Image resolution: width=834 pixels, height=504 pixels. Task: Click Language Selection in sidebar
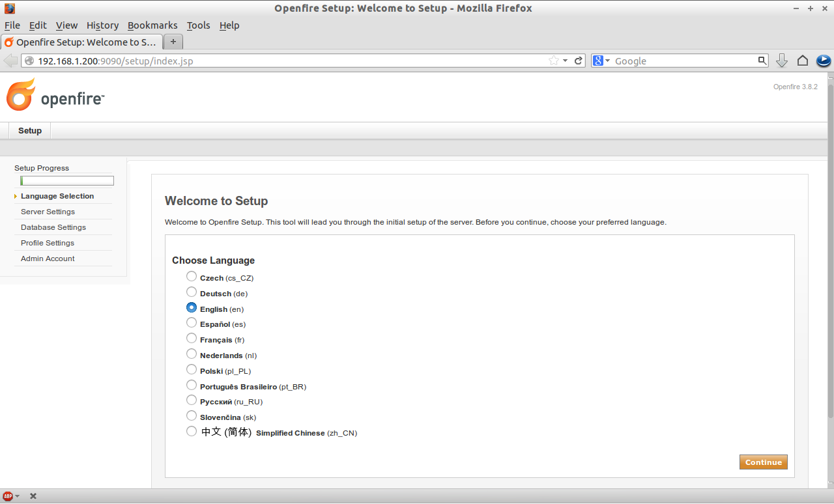(57, 196)
